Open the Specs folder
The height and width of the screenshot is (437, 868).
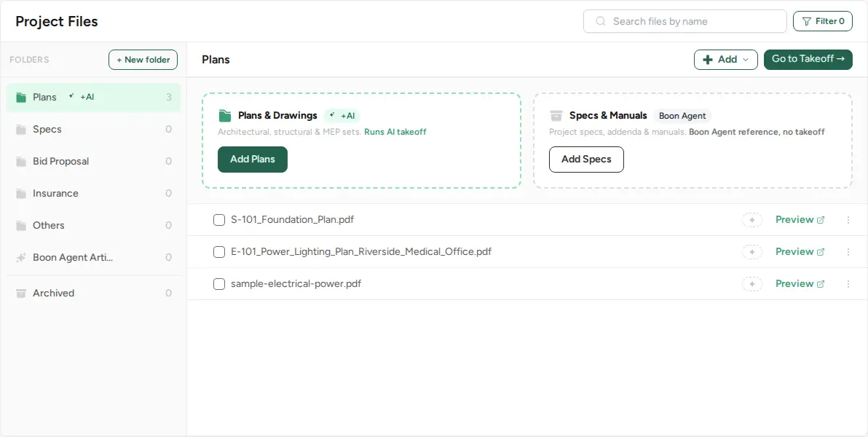(93, 130)
